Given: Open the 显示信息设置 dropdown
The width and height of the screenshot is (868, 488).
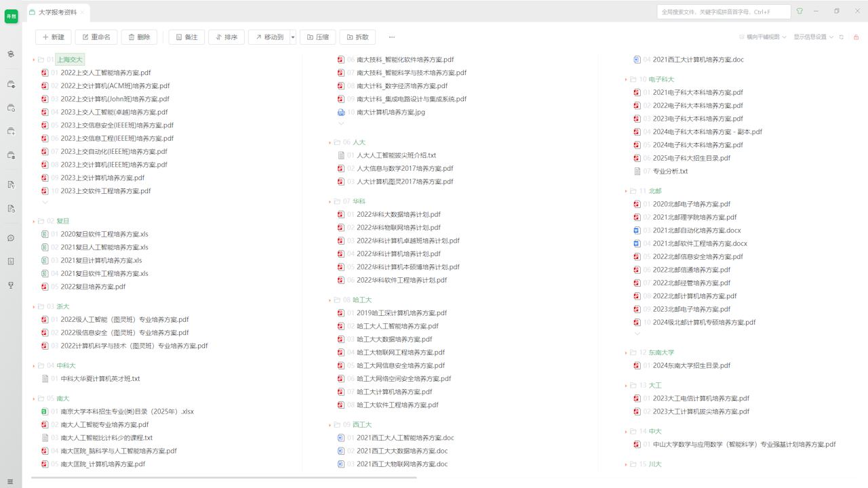Looking at the screenshot, I should [x=813, y=37].
